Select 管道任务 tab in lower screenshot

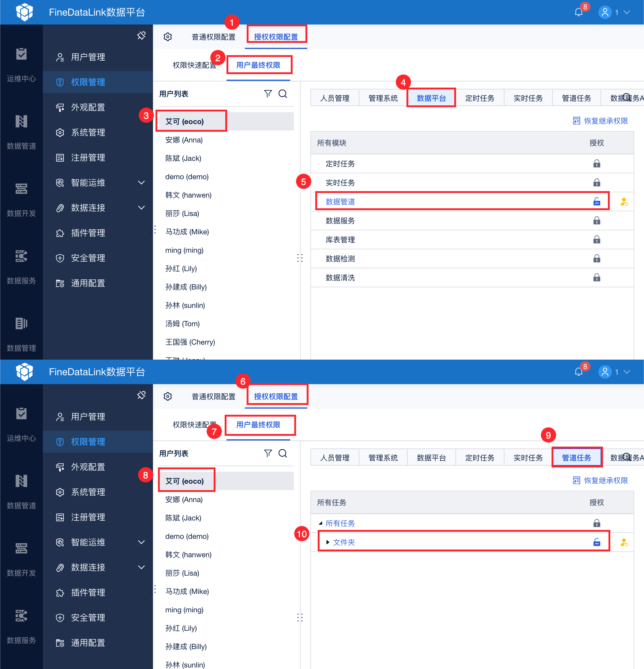[576, 457]
